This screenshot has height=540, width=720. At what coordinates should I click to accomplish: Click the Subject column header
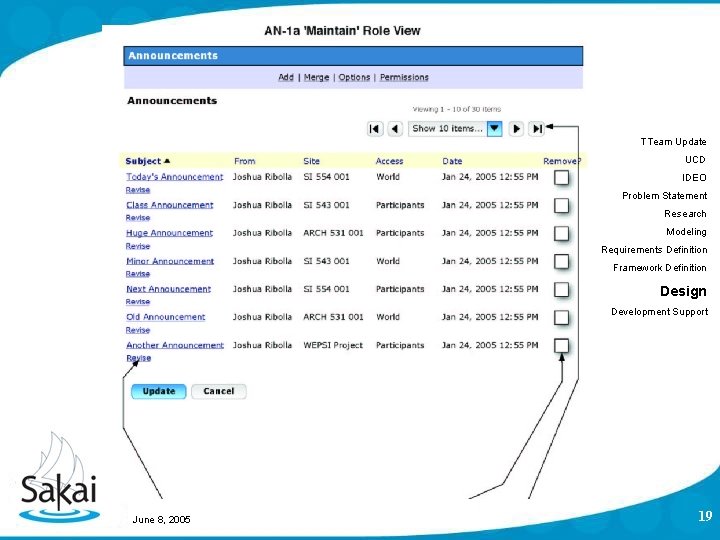[143, 161]
